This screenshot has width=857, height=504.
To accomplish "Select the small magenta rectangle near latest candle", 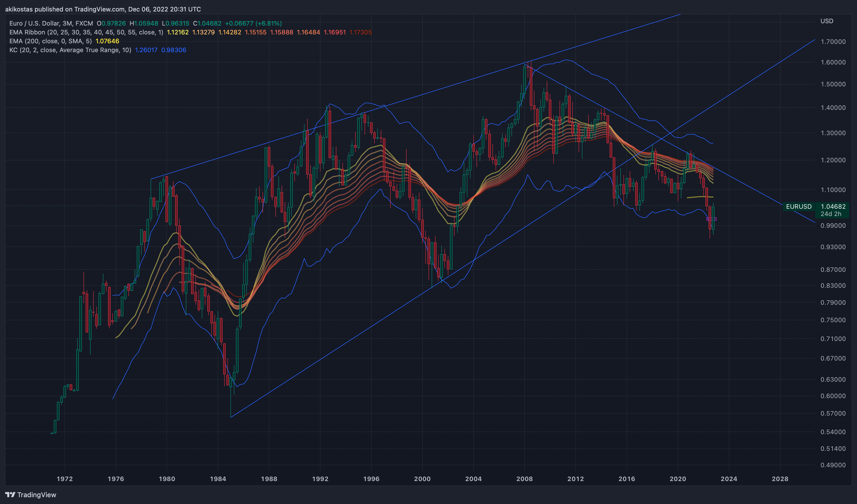I will click(x=711, y=219).
